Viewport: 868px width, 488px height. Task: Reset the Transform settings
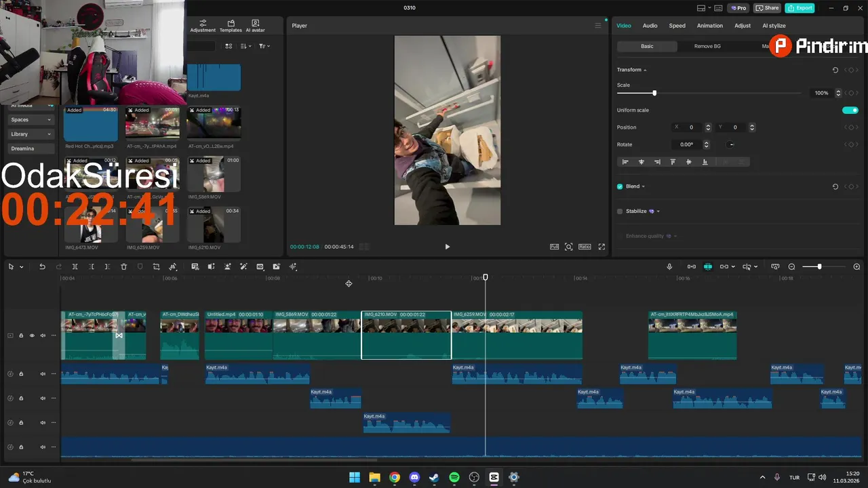835,70
